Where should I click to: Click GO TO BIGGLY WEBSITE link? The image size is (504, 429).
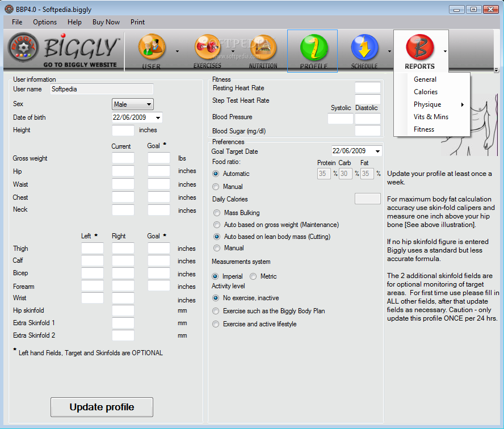pos(80,65)
